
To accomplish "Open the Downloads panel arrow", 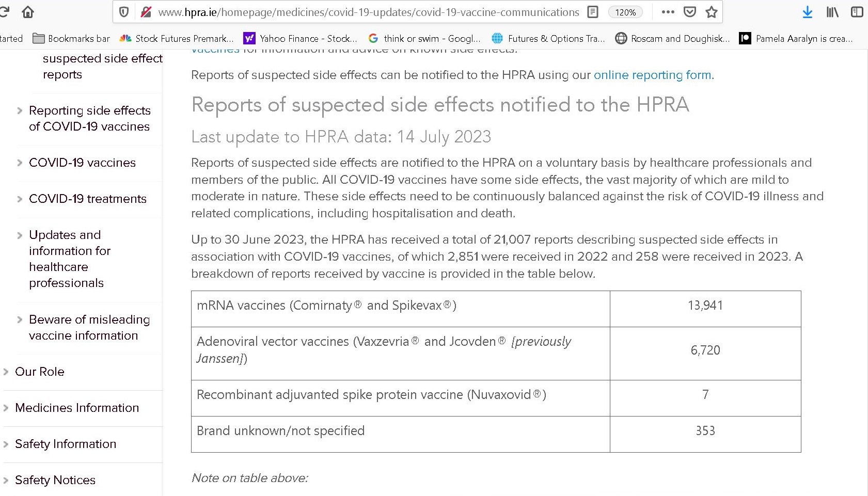I will [808, 12].
